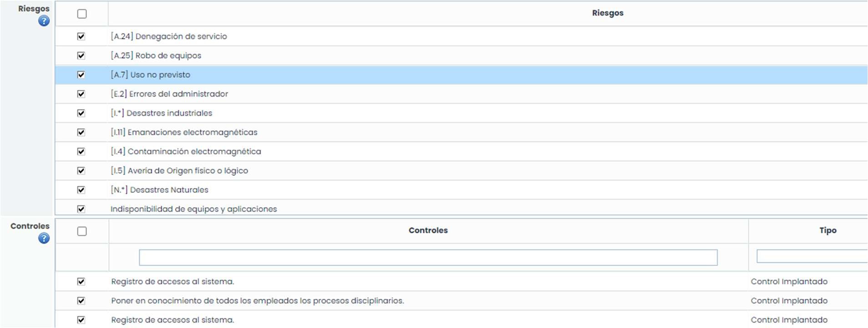Uncheck the Denegación de servicio risk
This screenshot has width=868, height=328.
tap(81, 36)
